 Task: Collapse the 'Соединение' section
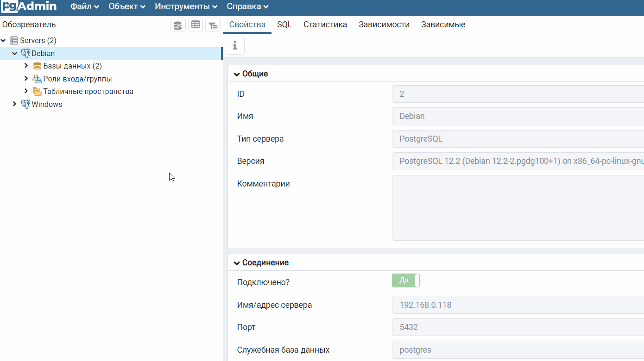pos(237,263)
